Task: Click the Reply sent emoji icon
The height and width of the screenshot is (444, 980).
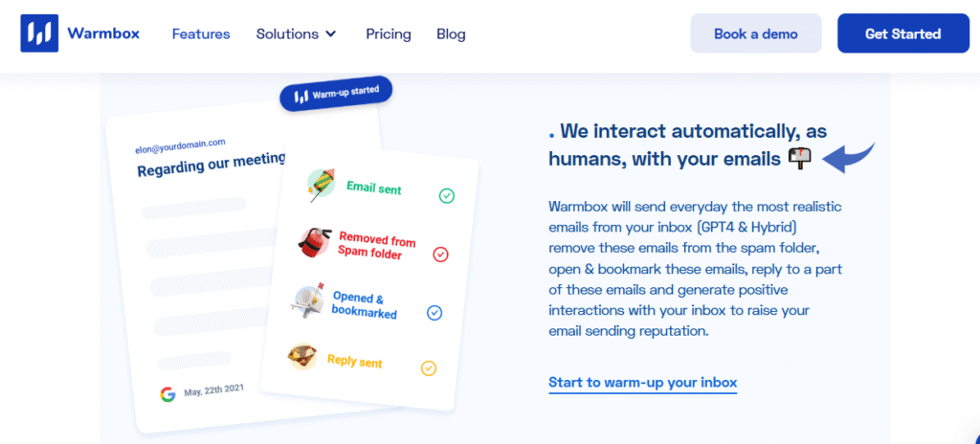Action: [x=303, y=358]
